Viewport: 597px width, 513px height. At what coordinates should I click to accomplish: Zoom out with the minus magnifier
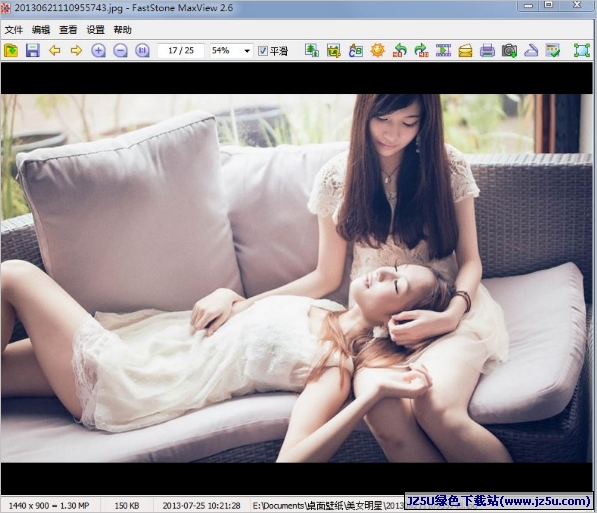(120, 50)
